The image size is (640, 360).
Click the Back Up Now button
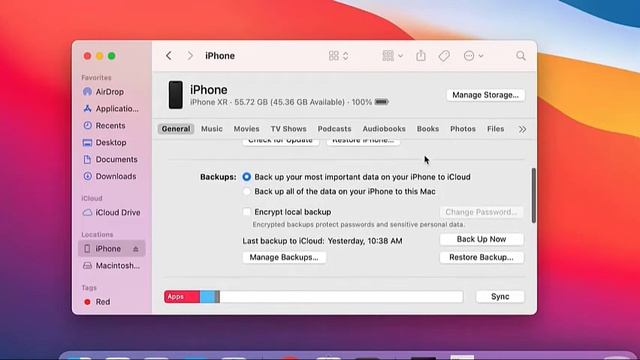point(482,239)
